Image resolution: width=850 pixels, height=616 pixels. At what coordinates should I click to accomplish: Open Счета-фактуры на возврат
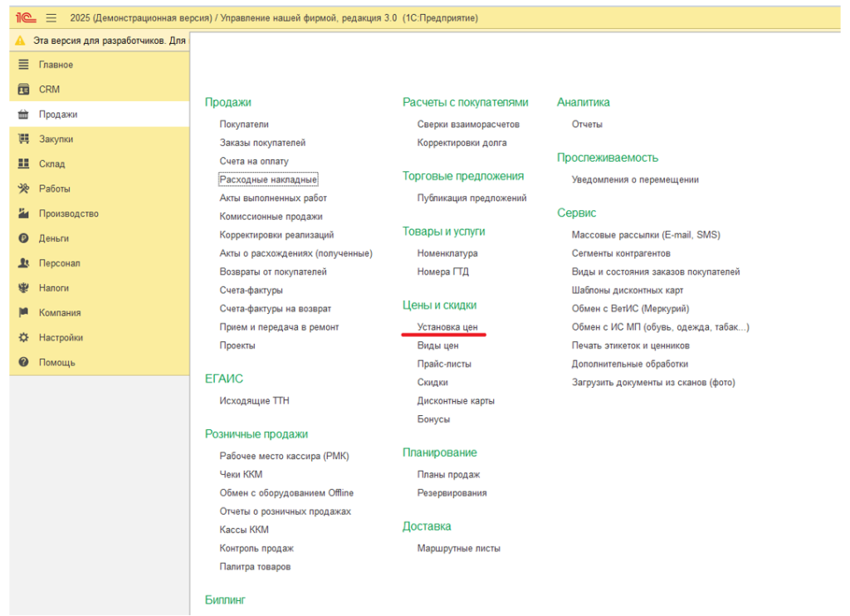[276, 309]
